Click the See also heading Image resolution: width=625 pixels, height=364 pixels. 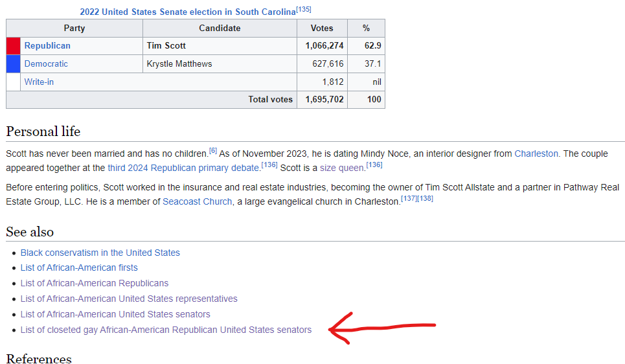pyautogui.click(x=30, y=232)
